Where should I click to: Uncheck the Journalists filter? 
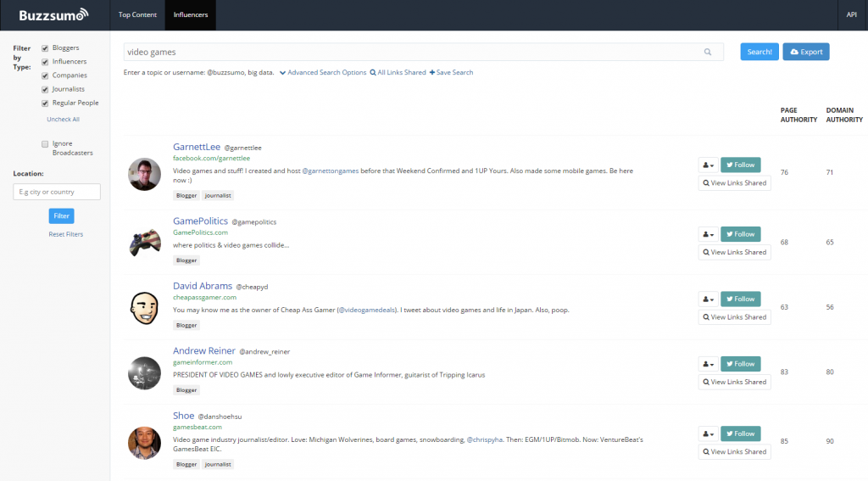(45, 89)
